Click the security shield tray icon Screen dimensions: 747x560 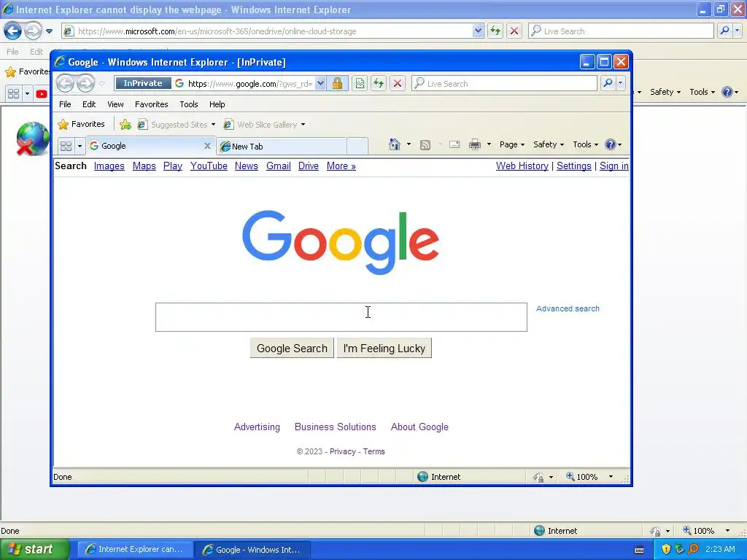coord(666,549)
